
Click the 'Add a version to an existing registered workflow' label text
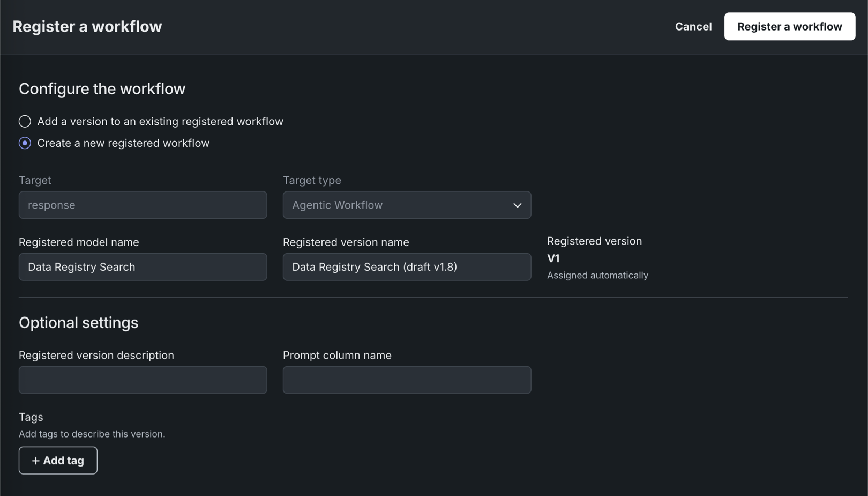pyautogui.click(x=160, y=121)
